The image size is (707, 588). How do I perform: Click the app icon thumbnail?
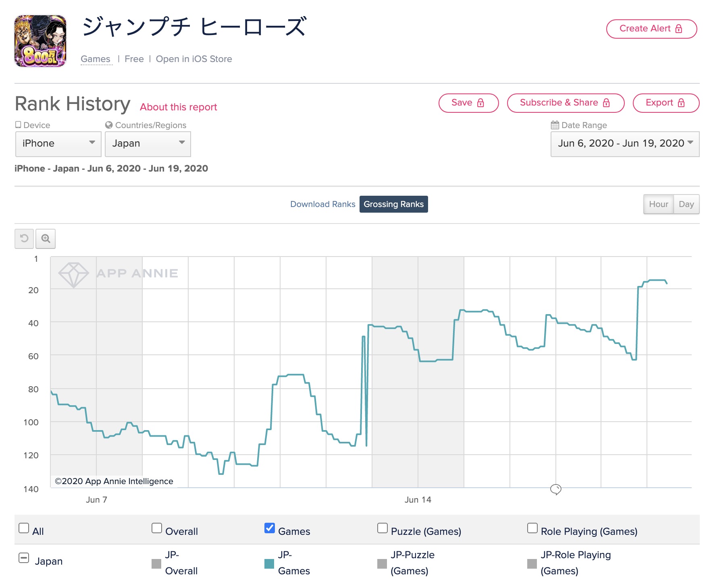click(x=40, y=41)
